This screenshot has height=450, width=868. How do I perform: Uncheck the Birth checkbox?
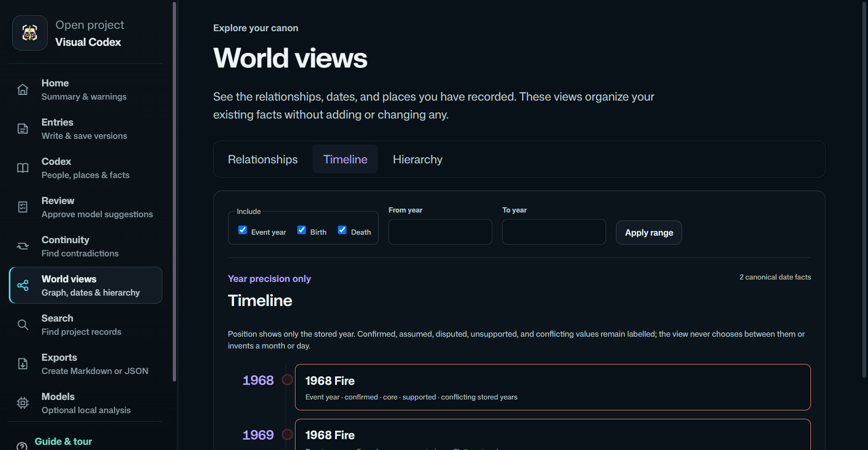302,230
